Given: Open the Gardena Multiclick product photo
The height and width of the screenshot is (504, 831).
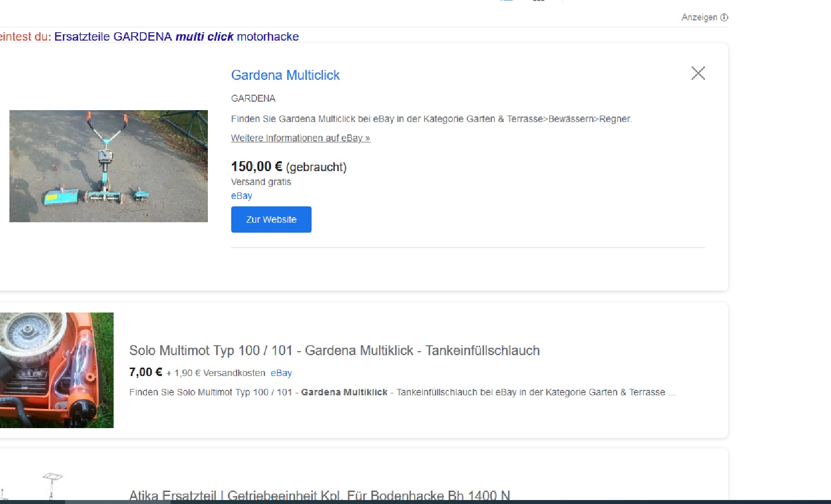Looking at the screenshot, I should coord(109,166).
